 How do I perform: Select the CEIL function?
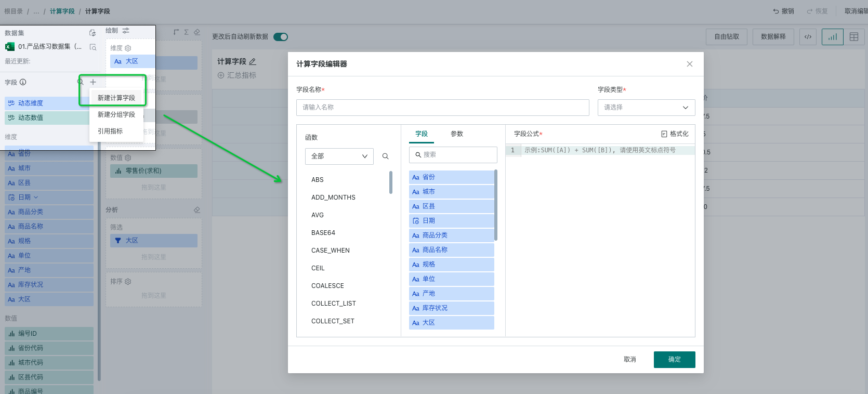pos(318,268)
